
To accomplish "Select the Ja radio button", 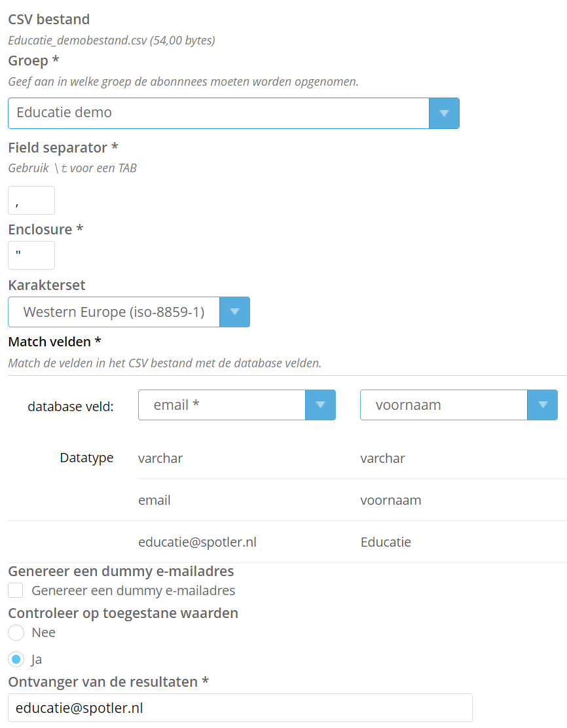I will (x=16, y=659).
